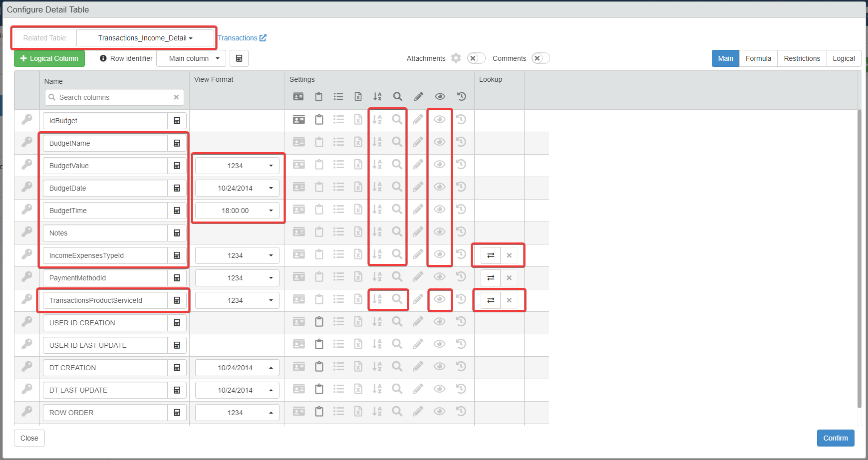This screenshot has height=460, width=868.
Task: Click the search icon in BudgetDate row
Action: (x=397, y=187)
